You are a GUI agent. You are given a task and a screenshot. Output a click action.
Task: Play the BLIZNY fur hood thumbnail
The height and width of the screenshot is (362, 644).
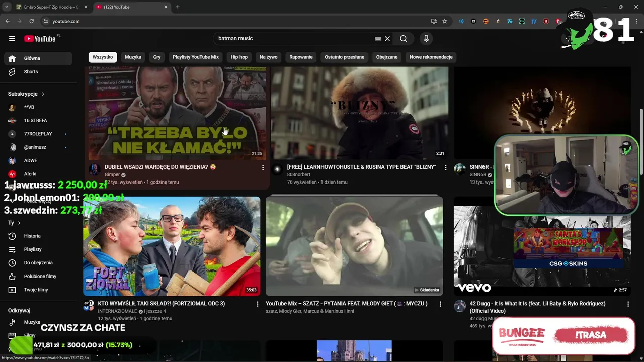(360, 113)
